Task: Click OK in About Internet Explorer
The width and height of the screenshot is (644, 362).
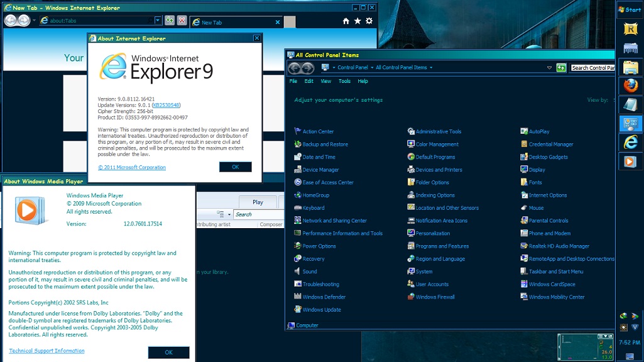Action: click(236, 167)
